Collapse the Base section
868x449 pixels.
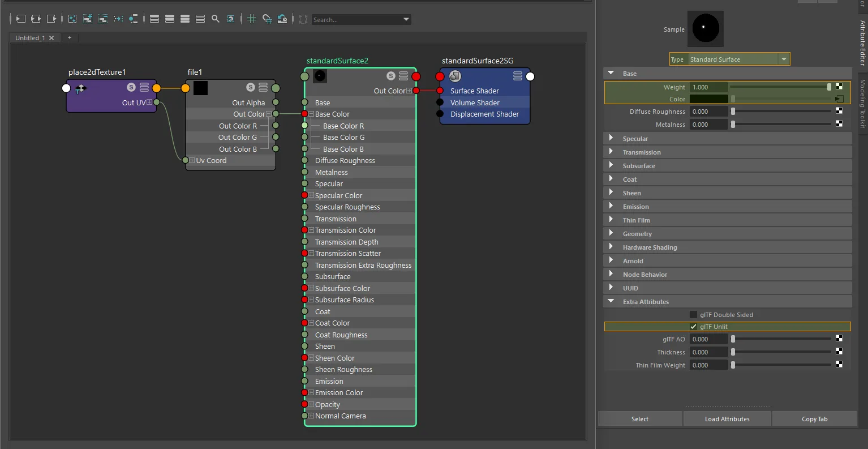point(611,73)
